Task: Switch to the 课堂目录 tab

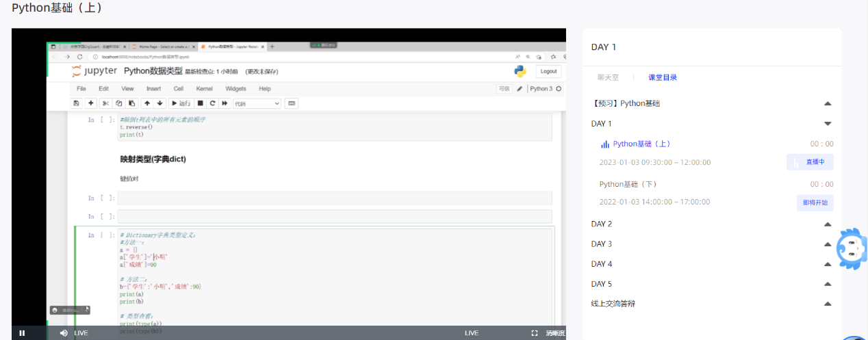Action: coord(663,77)
